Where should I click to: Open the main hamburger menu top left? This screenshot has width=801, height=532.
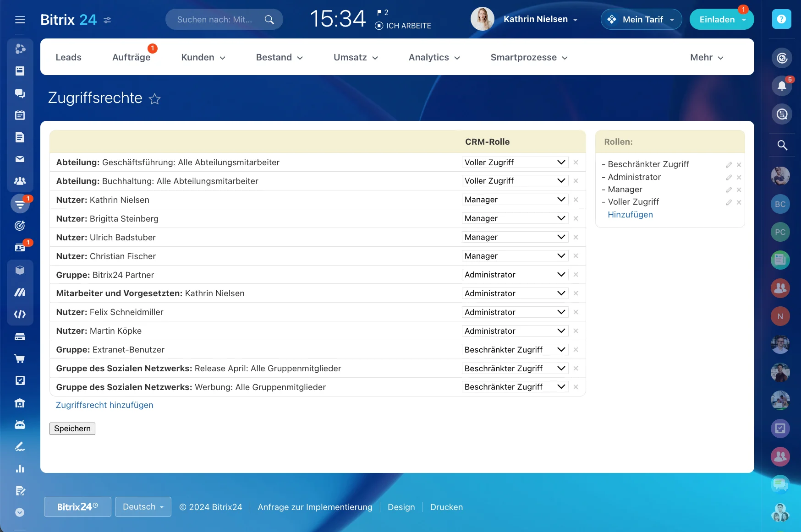(20, 19)
